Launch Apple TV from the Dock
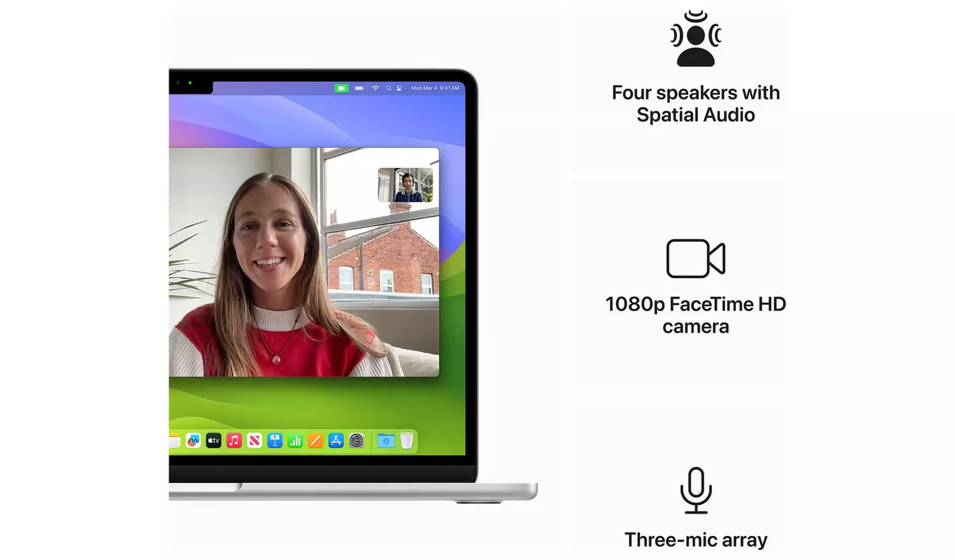The width and height of the screenshot is (955, 560). [x=213, y=440]
